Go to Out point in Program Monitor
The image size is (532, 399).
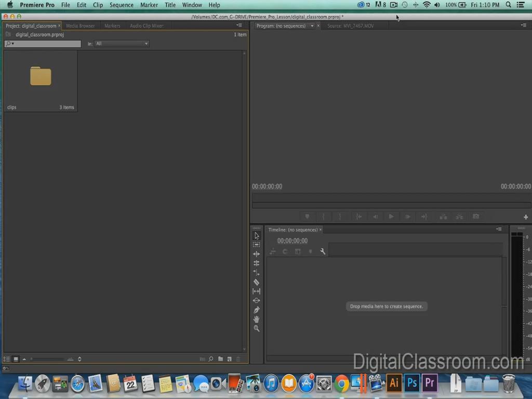(x=424, y=217)
